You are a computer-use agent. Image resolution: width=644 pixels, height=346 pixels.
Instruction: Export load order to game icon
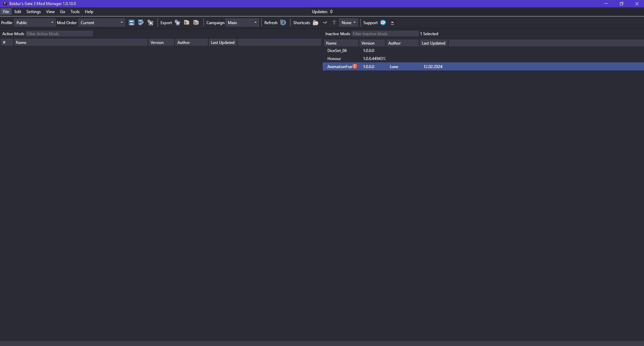(x=177, y=22)
